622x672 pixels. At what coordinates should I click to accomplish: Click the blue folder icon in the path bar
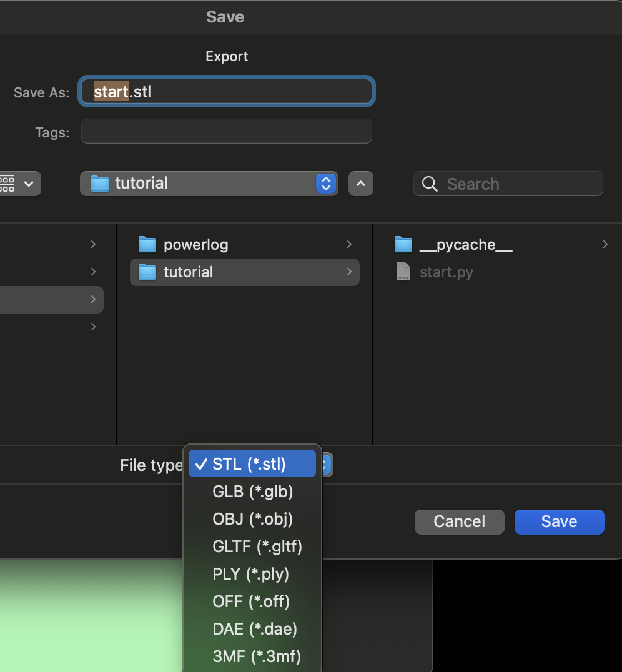click(99, 183)
